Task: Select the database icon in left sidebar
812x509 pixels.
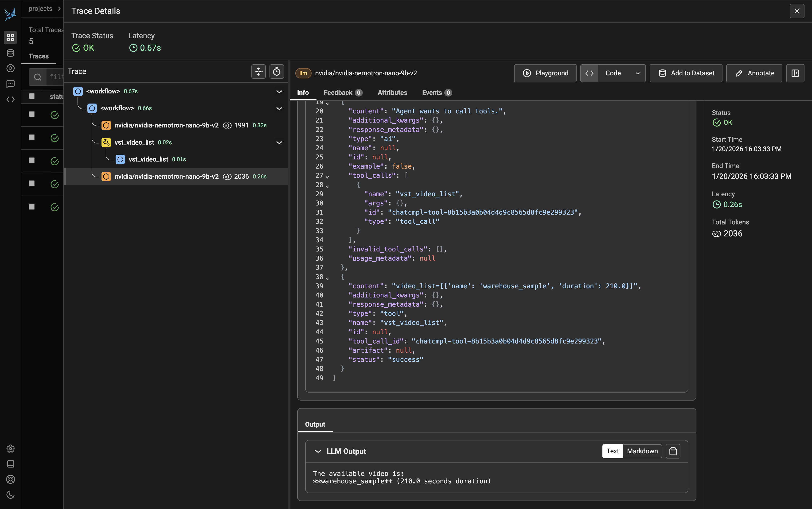Action: (10, 53)
